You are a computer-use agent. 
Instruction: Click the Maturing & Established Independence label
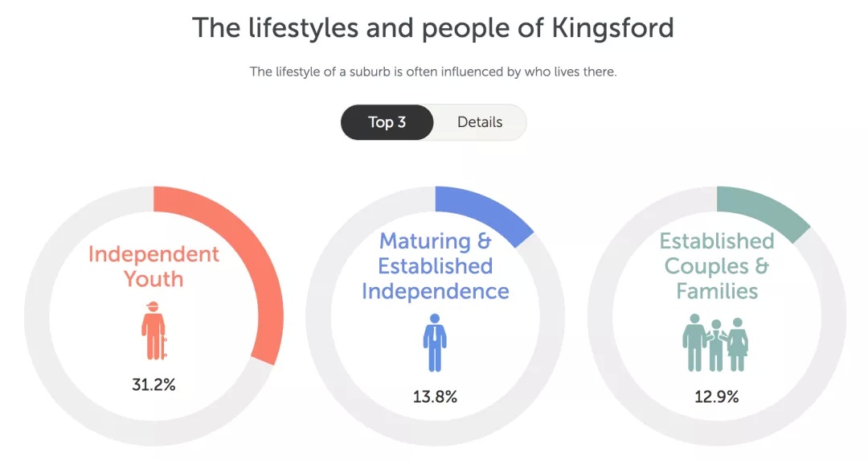click(435, 266)
